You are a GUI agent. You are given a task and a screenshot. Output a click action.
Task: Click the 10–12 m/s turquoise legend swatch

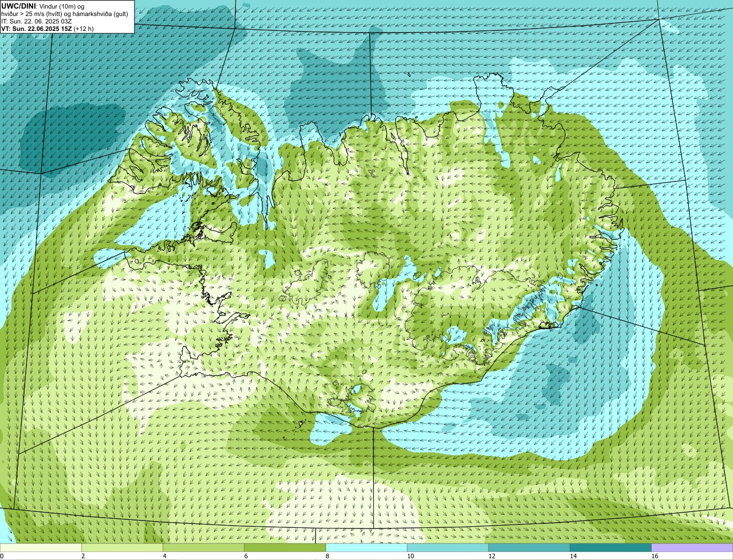[448, 548]
